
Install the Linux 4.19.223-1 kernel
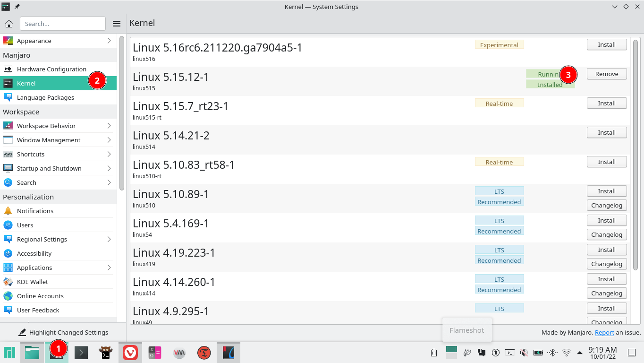(607, 250)
